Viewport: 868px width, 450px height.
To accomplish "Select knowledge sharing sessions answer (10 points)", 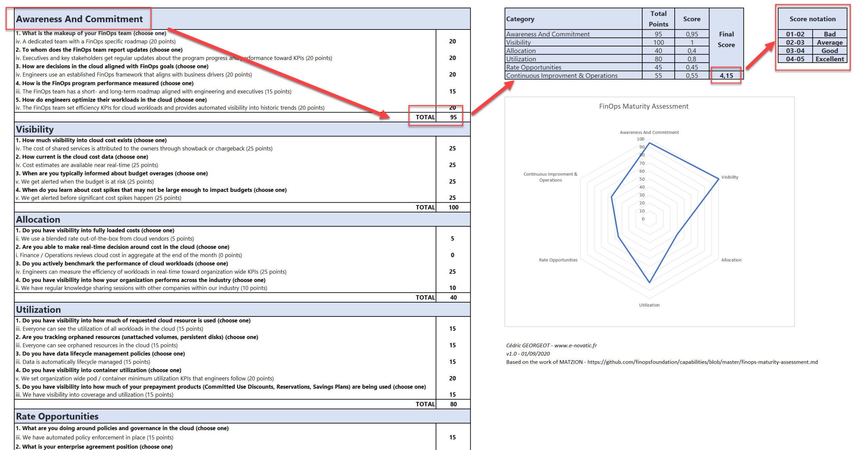I will point(141,288).
